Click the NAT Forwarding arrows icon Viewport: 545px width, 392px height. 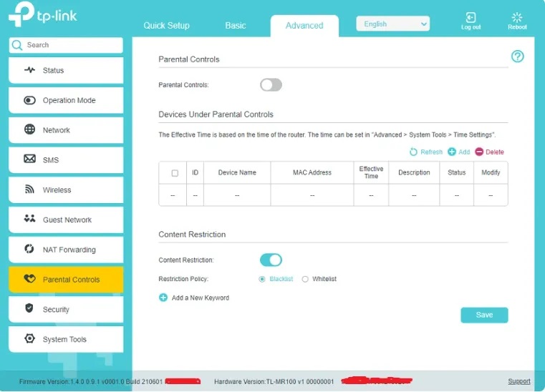coord(29,249)
